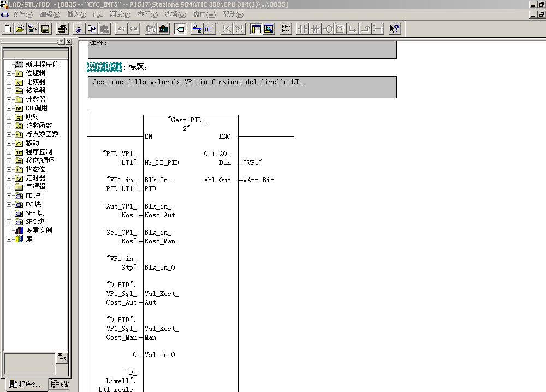Click the Download to PLC icon

(x=163, y=29)
